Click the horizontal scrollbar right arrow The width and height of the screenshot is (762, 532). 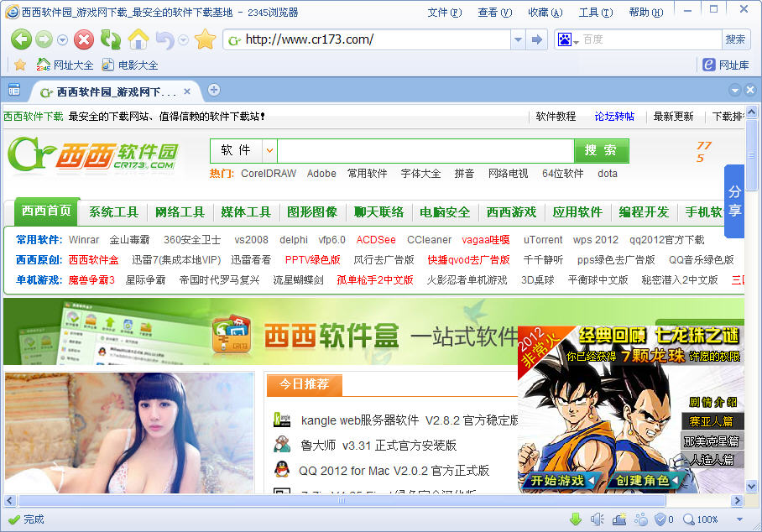pyautogui.click(x=737, y=500)
